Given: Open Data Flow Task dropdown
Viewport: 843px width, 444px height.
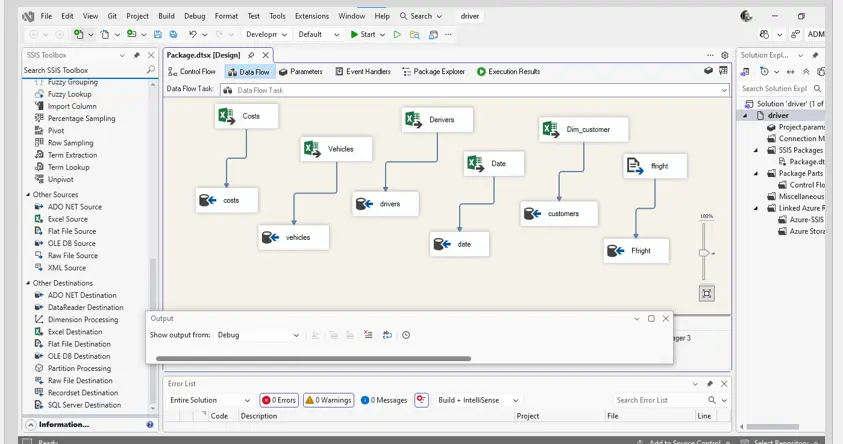Looking at the screenshot, I should point(724,90).
